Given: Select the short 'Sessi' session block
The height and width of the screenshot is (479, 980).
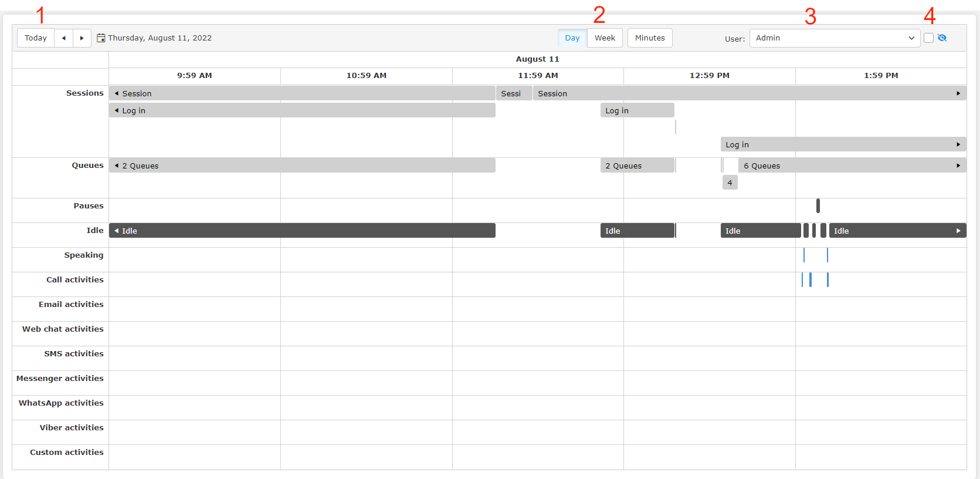Looking at the screenshot, I should coord(513,93).
